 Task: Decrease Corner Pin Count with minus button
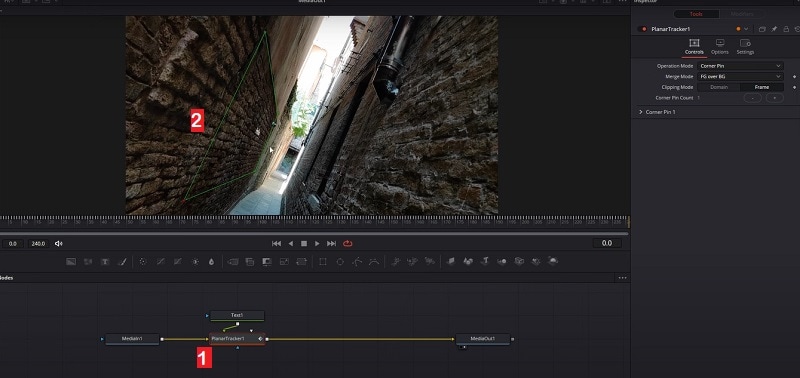(x=752, y=98)
